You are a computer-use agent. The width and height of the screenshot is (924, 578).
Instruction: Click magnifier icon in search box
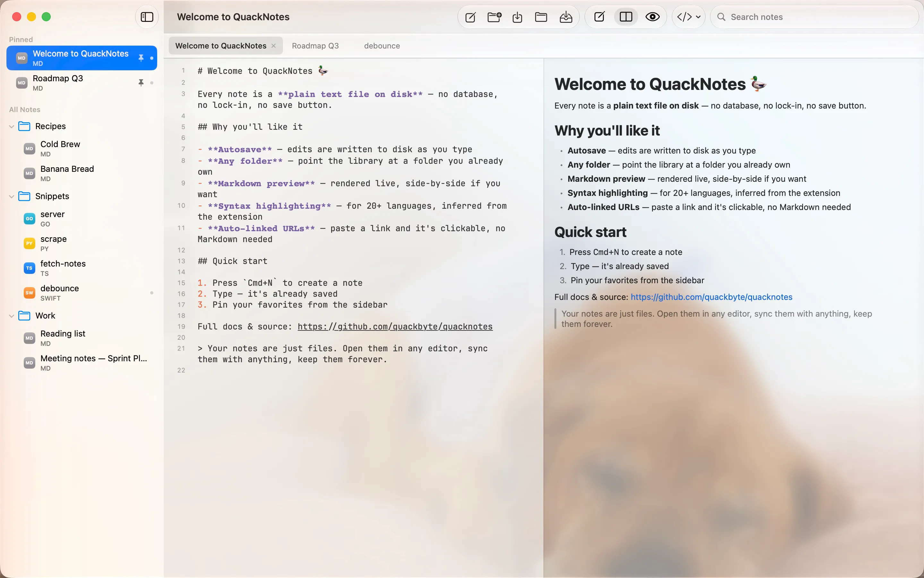coord(721,17)
